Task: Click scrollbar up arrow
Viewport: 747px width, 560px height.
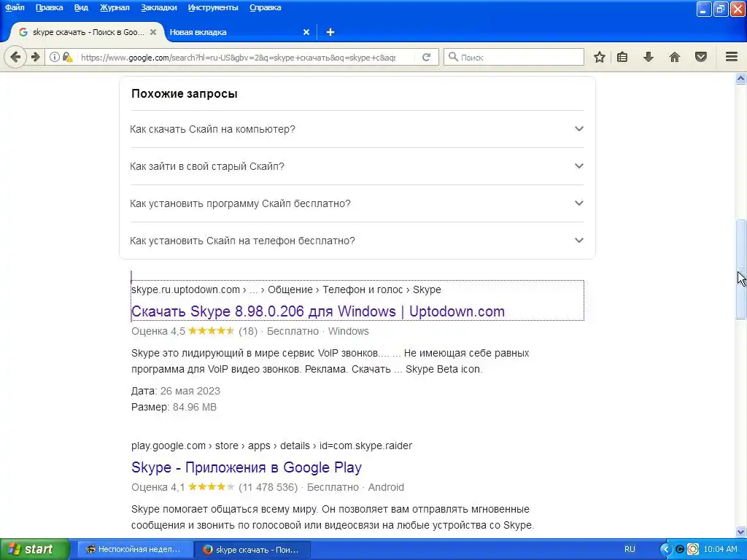Action: tap(741, 79)
